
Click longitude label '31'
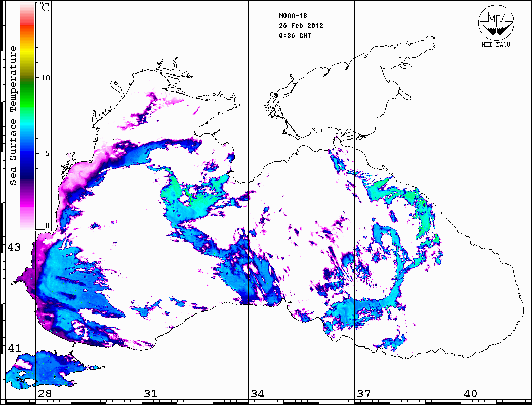151,394
